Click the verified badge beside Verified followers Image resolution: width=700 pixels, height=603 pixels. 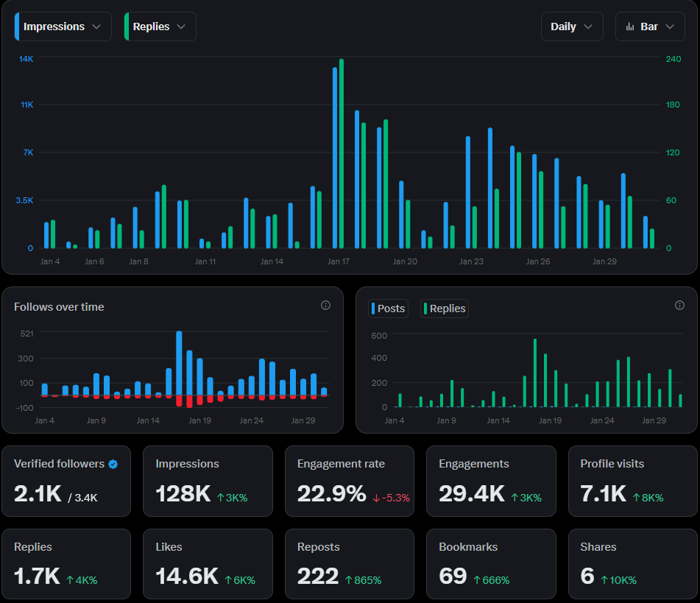112,464
